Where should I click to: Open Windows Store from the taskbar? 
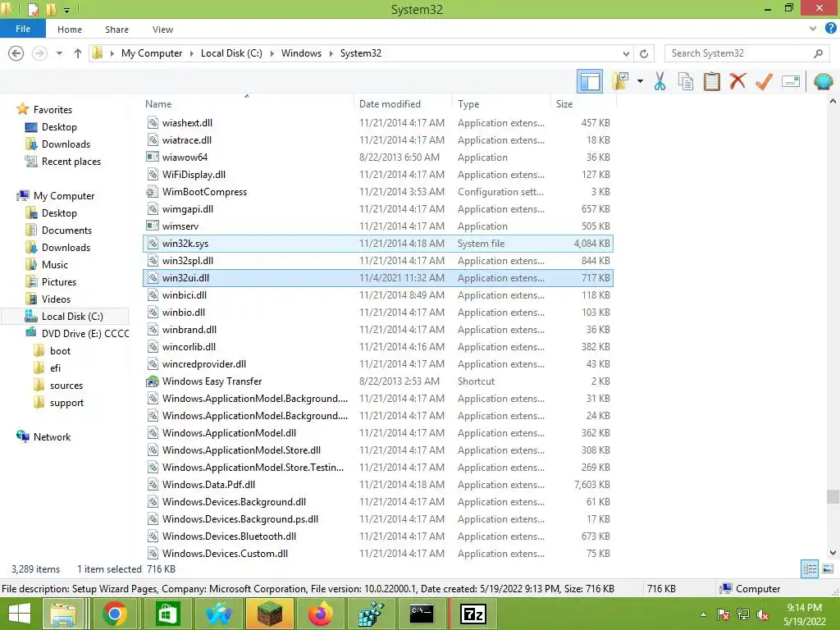pos(167,614)
